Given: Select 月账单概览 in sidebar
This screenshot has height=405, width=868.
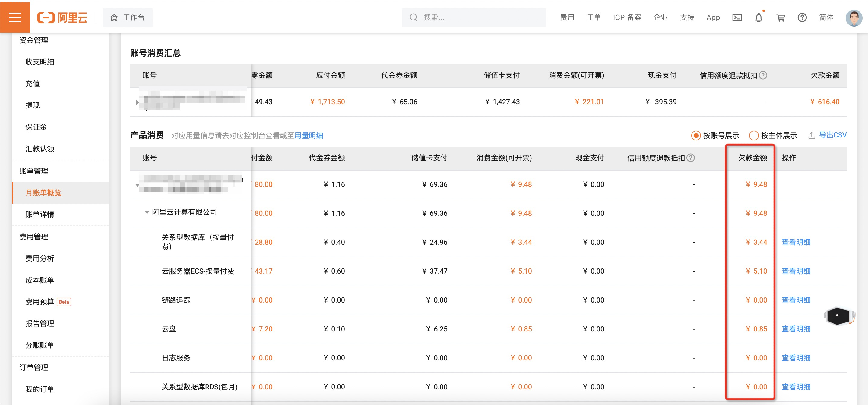Looking at the screenshot, I should pyautogui.click(x=60, y=193).
